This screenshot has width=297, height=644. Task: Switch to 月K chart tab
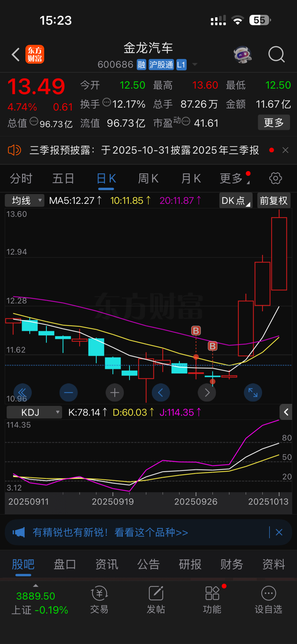191,178
